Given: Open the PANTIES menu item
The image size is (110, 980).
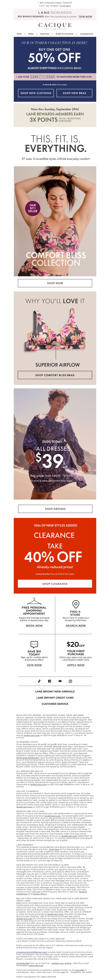Looking at the screenshot, I should [45, 34].
